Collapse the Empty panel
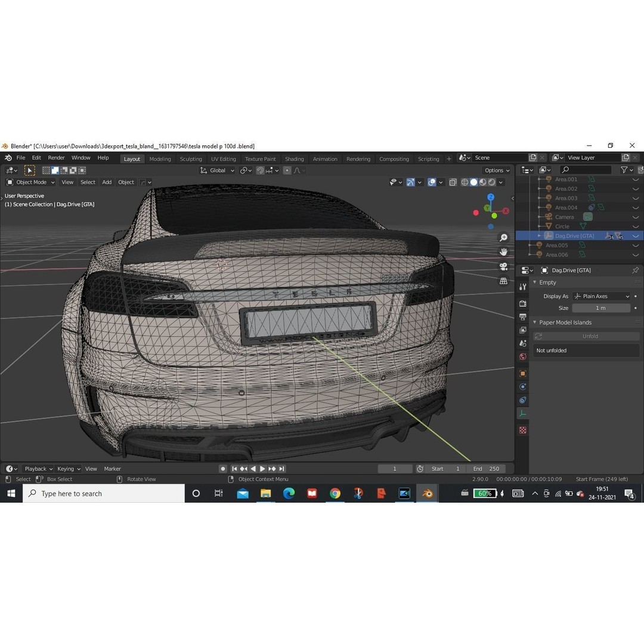644x644 pixels. tap(534, 283)
